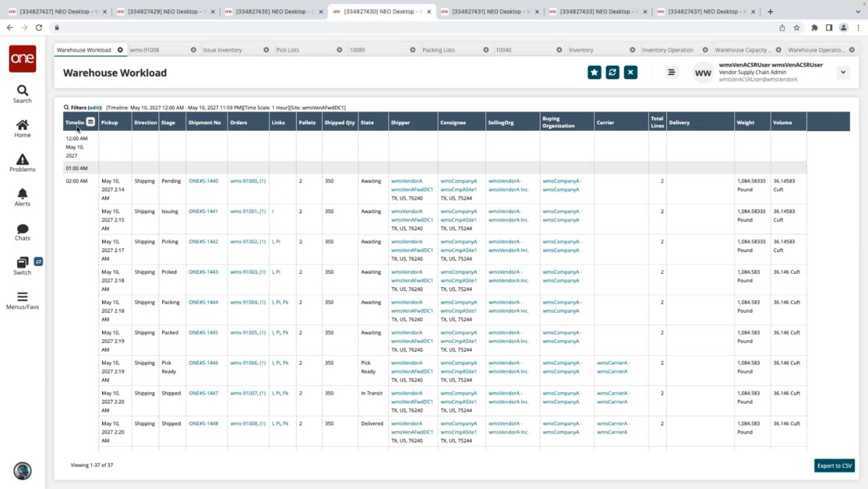
Task: Open the Search sidebar icon
Action: tap(22, 94)
